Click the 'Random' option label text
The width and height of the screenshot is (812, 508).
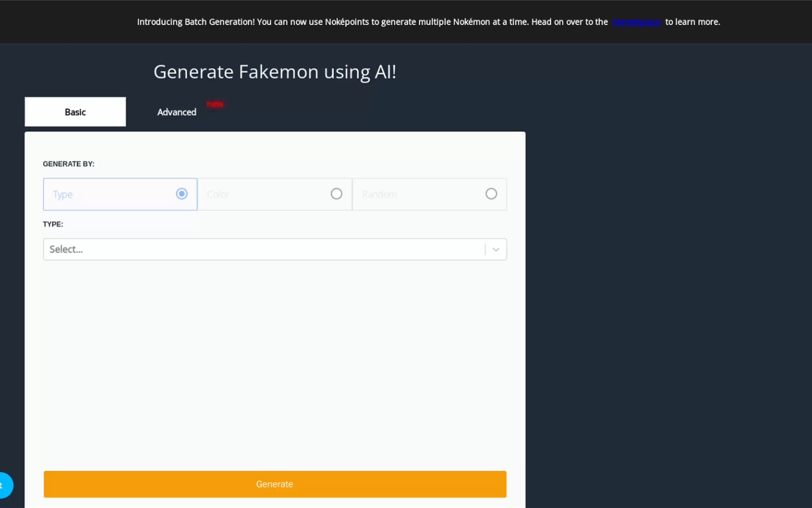coord(379,194)
